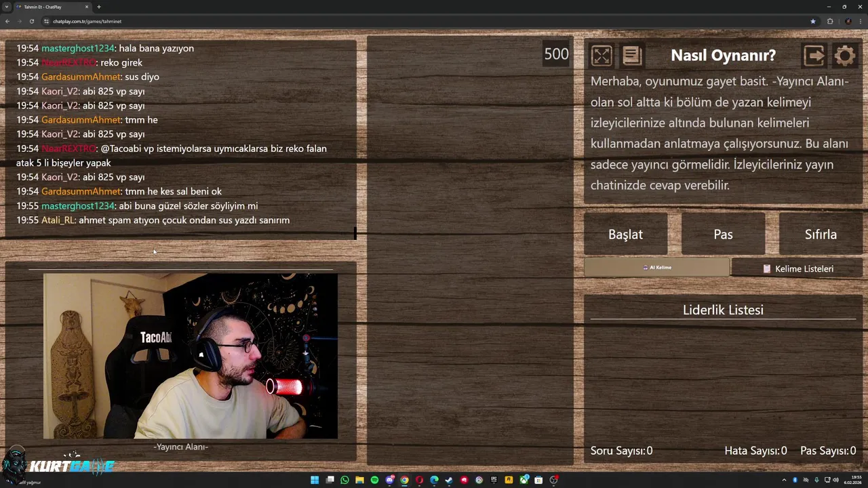Open the Chrome three-dot menu
The height and width of the screenshot is (488, 868).
pyautogui.click(x=861, y=21)
